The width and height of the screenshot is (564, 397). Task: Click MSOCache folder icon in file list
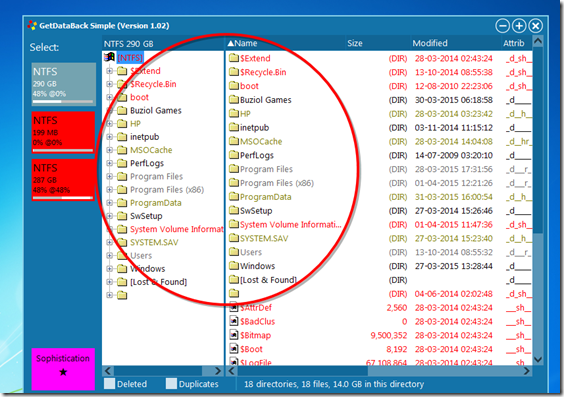234,141
